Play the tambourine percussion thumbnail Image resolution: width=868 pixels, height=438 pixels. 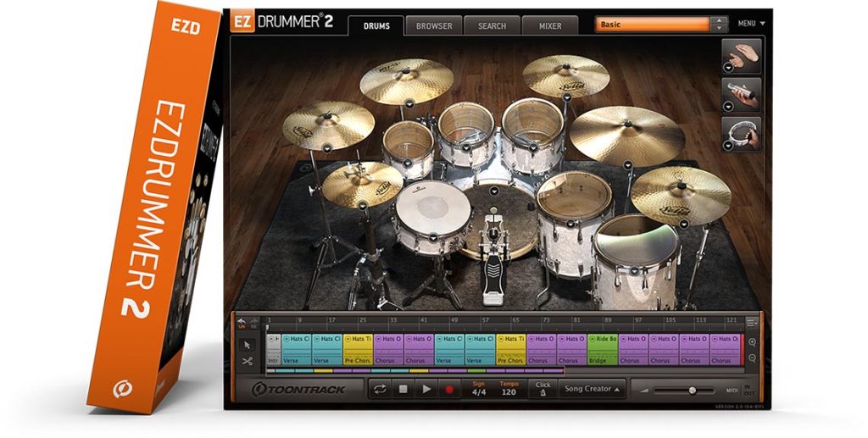tap(742, 133)
